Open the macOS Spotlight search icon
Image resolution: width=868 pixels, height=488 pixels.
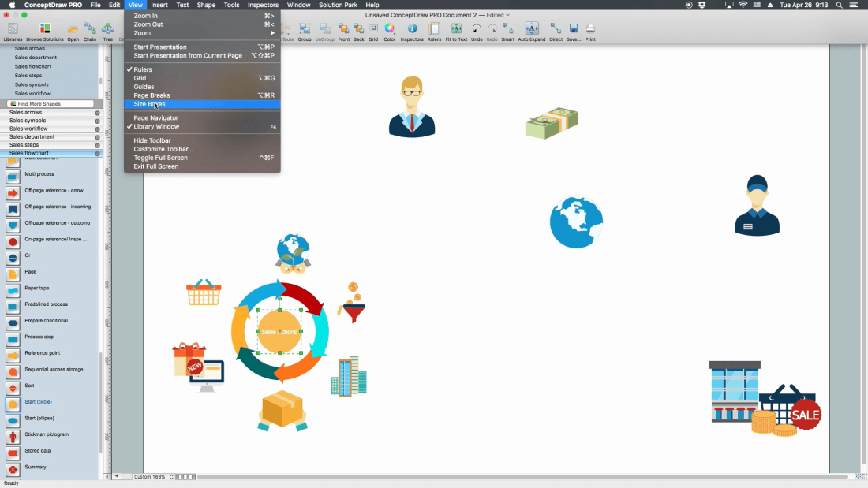tap(840, 5)
